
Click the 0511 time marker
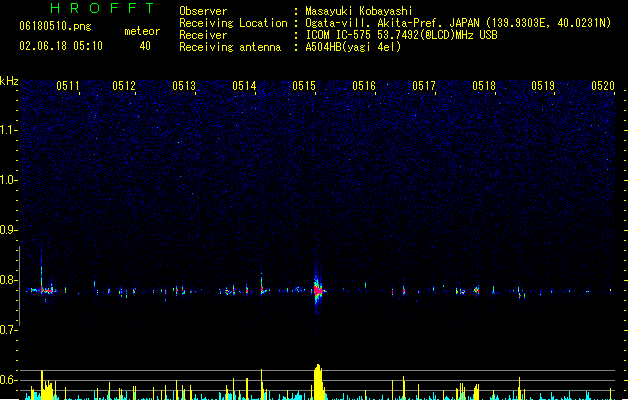pyautogui.click(x=68, y=86)
